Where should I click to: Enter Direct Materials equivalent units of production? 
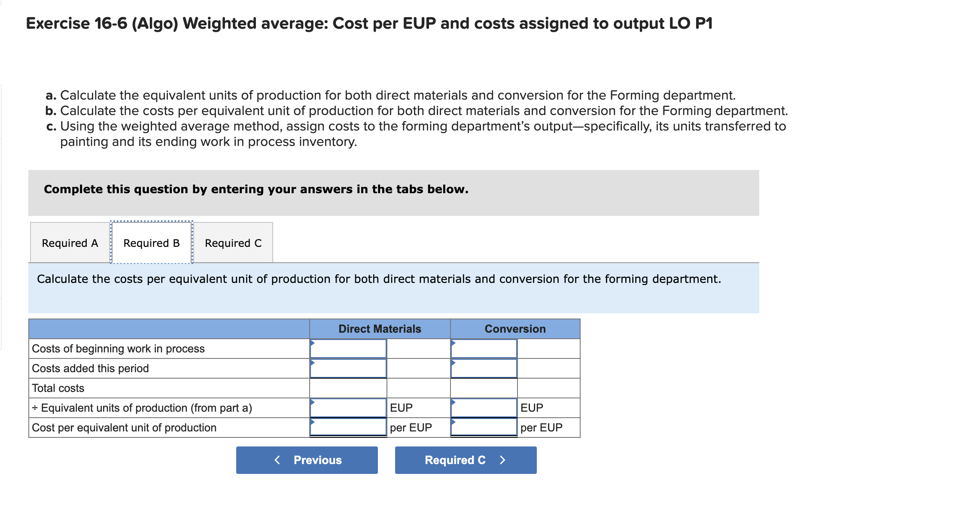click(x=348, y=408)
